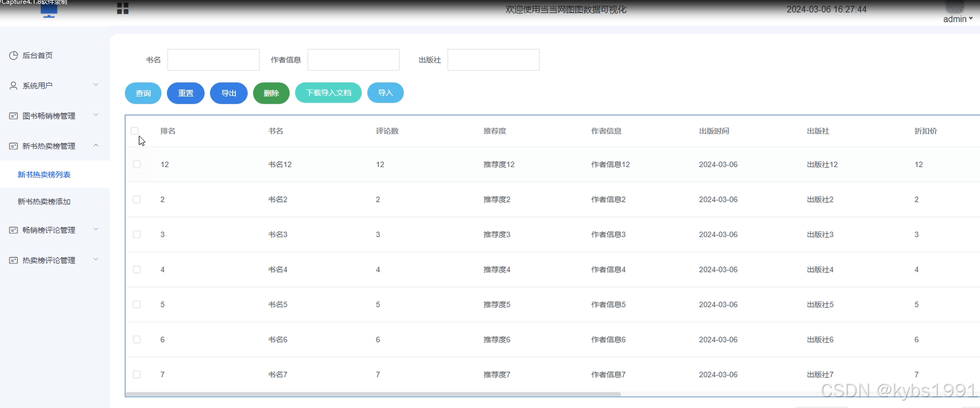This screenshot has height=408, width=980.
Task: Check the row checkbox for 书名3
Action: click(137, 234)
